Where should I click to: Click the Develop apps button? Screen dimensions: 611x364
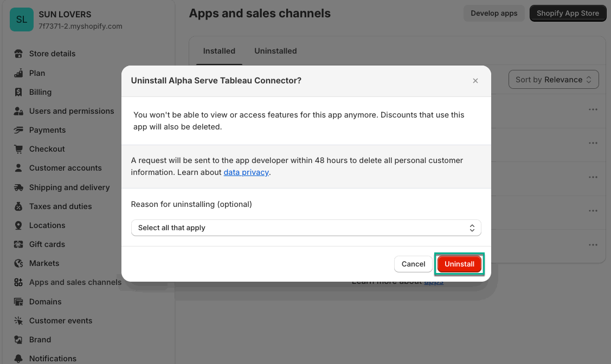(494, 14)
